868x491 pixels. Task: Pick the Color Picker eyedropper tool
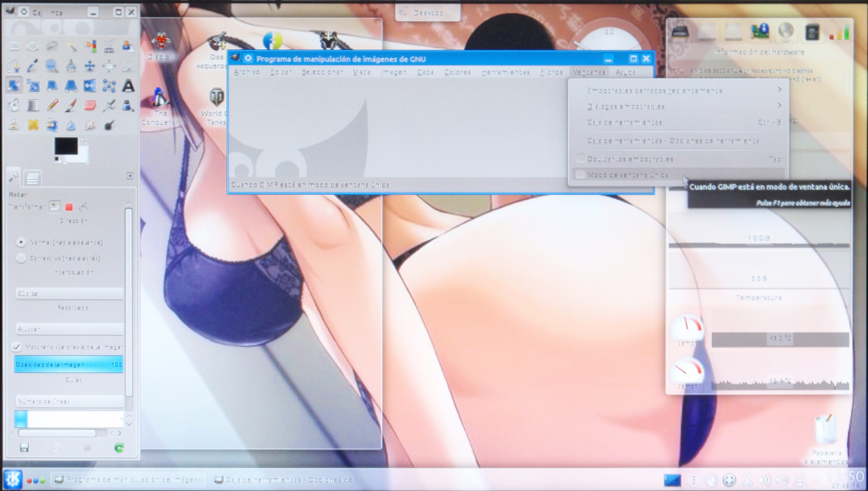33,66
